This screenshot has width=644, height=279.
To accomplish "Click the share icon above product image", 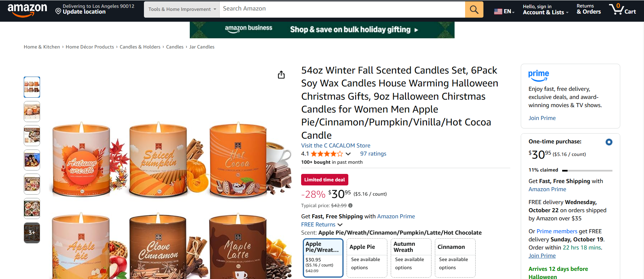I will click(281, 75).
